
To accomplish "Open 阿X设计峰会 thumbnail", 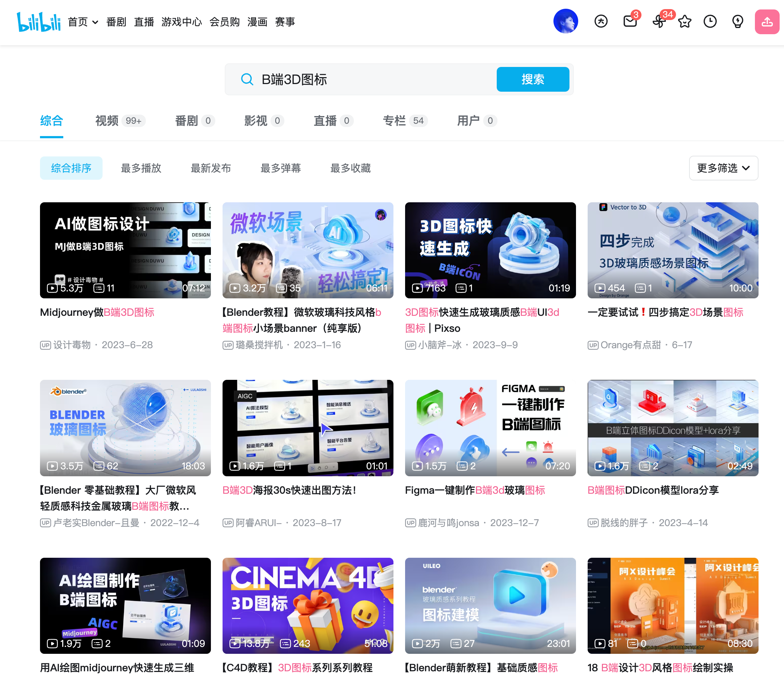I will [x=673, y=606].
